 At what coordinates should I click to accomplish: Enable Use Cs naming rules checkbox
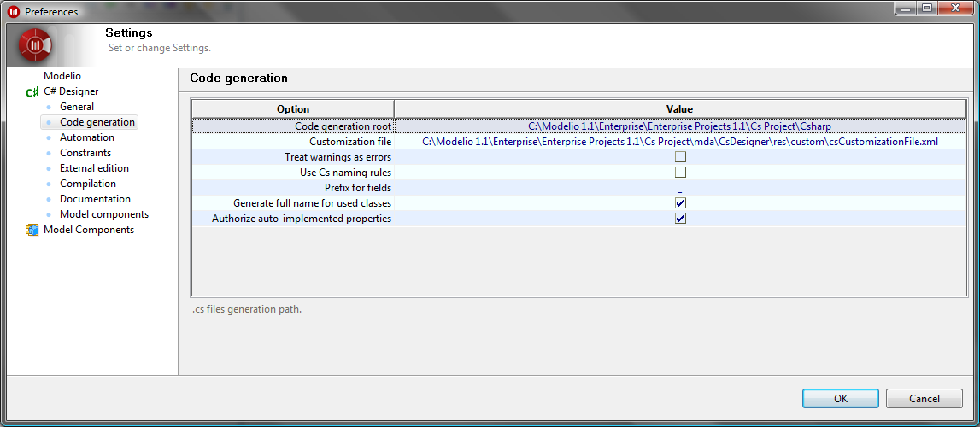pyautogui.click(x=681, y=173)
